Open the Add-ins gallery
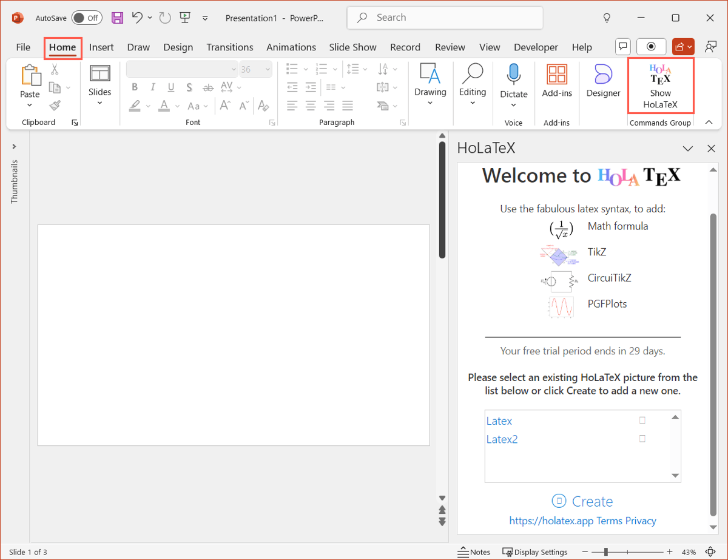The width and height of the screenshot is (728, 560). click(x=557, y=81)
